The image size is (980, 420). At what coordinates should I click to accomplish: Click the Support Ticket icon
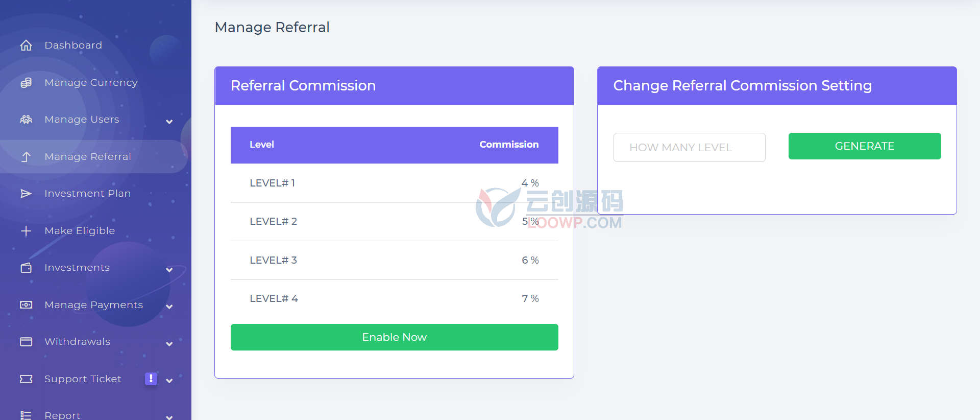coord(26,379)
